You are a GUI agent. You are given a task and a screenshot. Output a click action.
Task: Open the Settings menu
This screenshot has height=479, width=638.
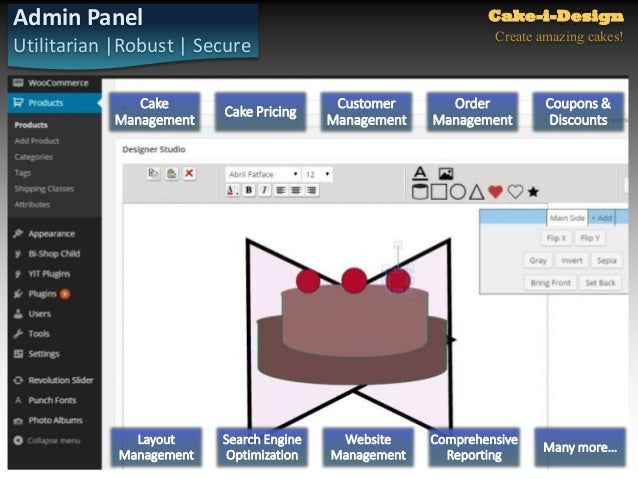coord(55,354)
